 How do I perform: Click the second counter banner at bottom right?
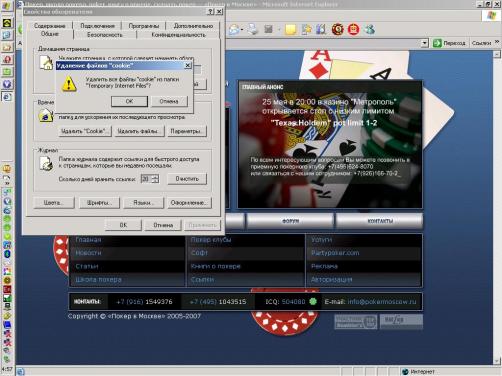click(x=401, y=321)
